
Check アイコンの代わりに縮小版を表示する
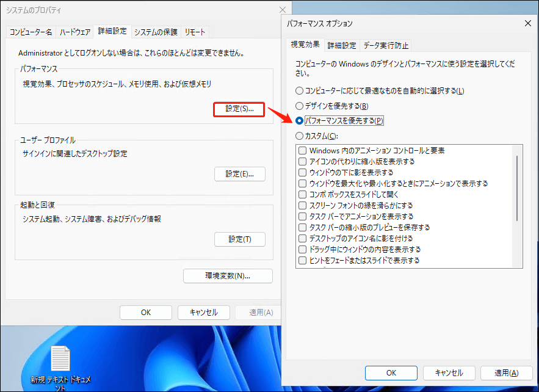tap(356, 162)
